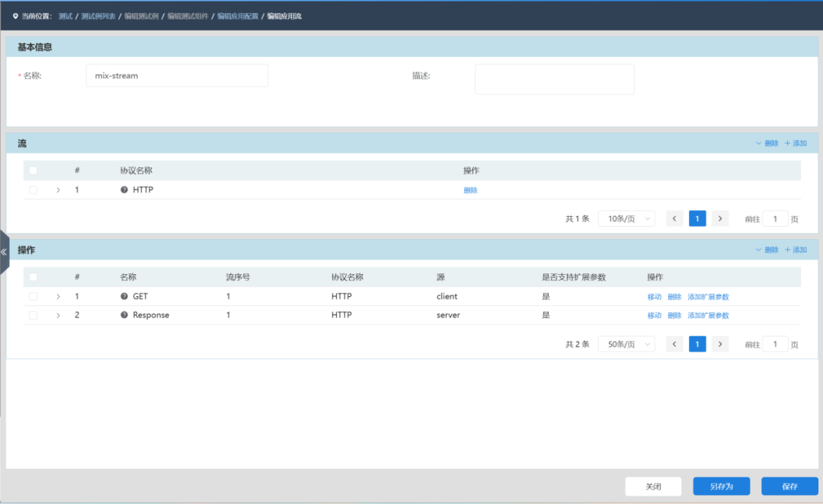The image size is (823, 504).
Task: Go to previous page in 流 pagination
Action: pos(674,219)
